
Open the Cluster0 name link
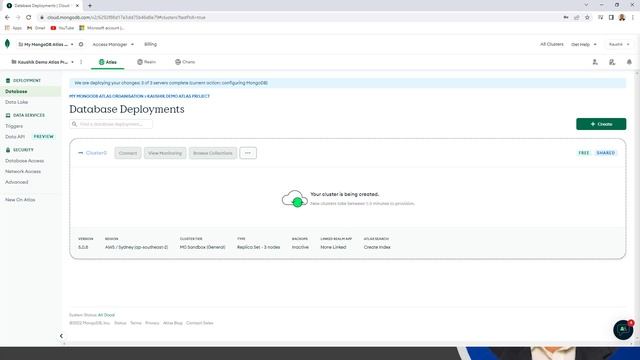pos(96,153)
